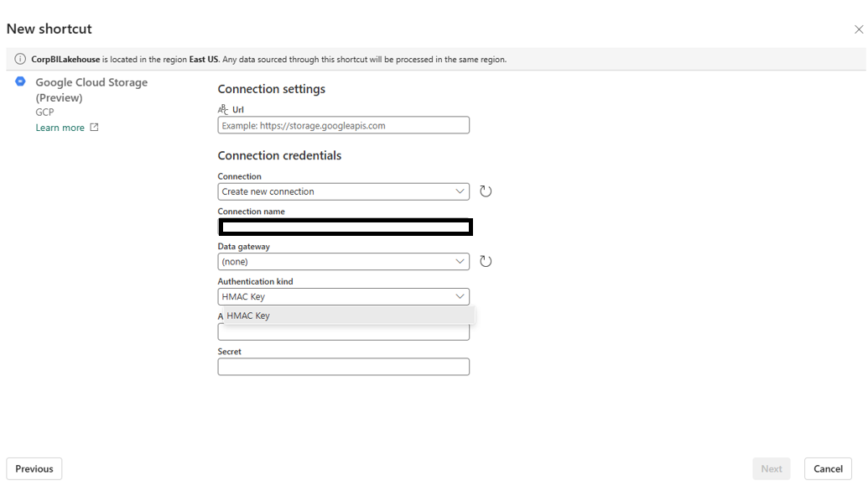The image size is (868, 486).
Task: Open the Learn more link
Action: pyautogui.click(x=60, y=128)
